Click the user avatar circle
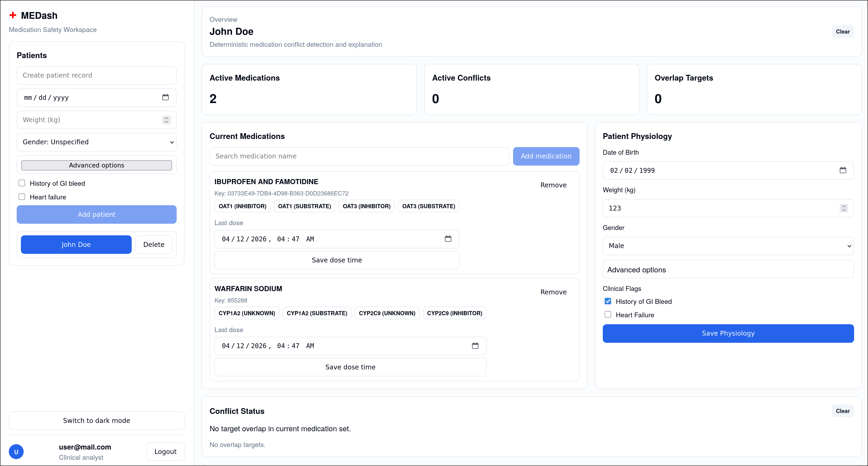 coord(16,451)
